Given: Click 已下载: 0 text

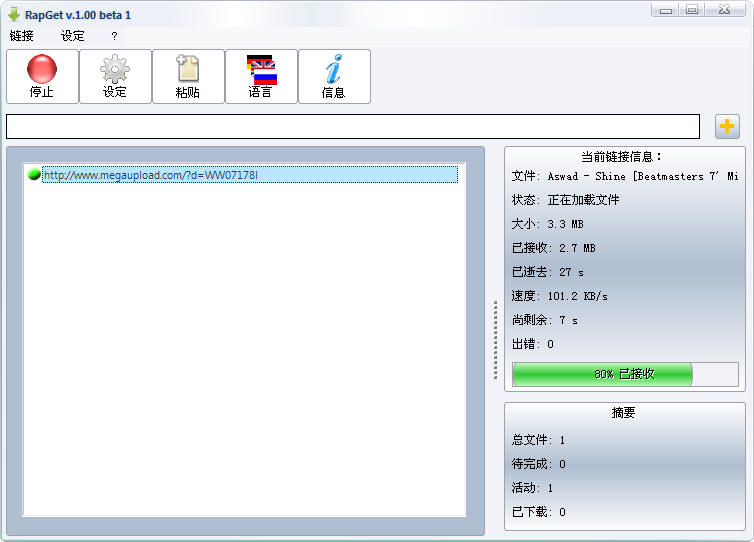Looking at the screenshot, I should pos(539,512).
